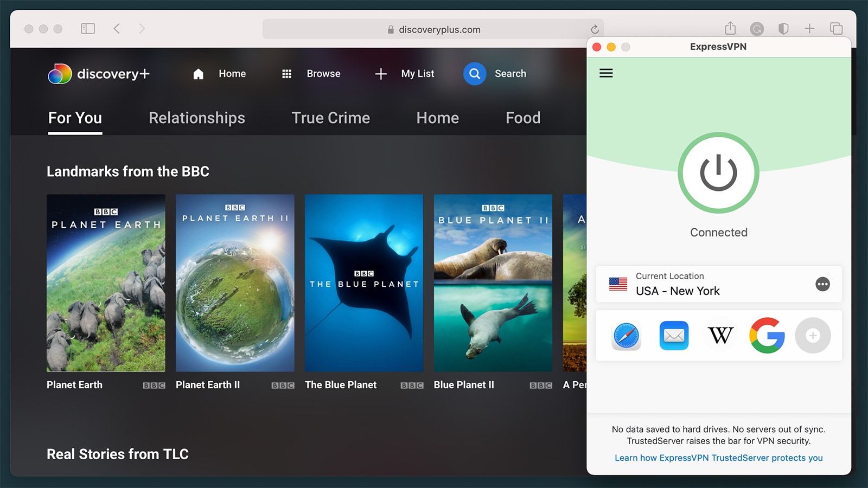
Task: Reload the discoveryplus.com page
Action: 595,29
